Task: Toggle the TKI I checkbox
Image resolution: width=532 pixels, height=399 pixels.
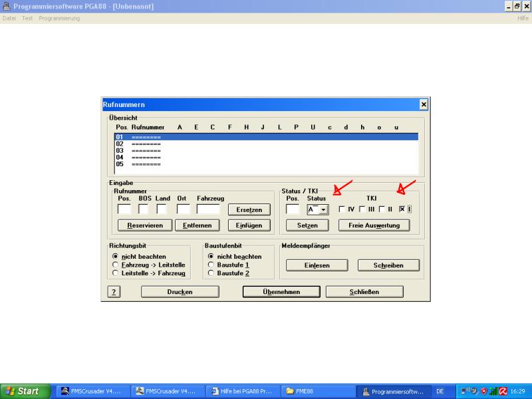Action: [x=402, y=209]
